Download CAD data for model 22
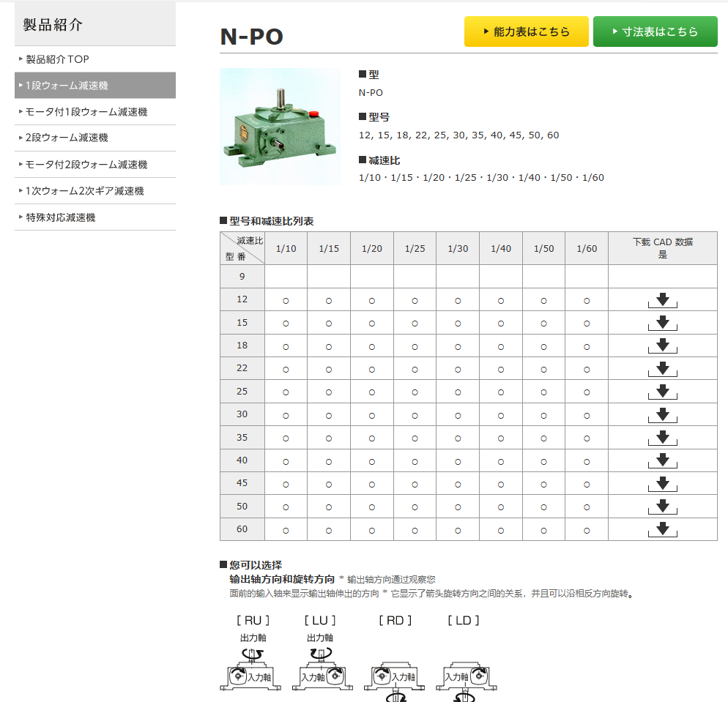728x702 pixels. click(661, 368)
